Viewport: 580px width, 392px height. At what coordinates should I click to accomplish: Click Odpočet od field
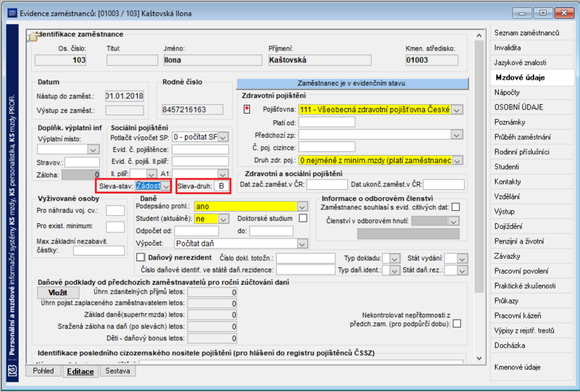pyautogui.click(x=196, y=231)
